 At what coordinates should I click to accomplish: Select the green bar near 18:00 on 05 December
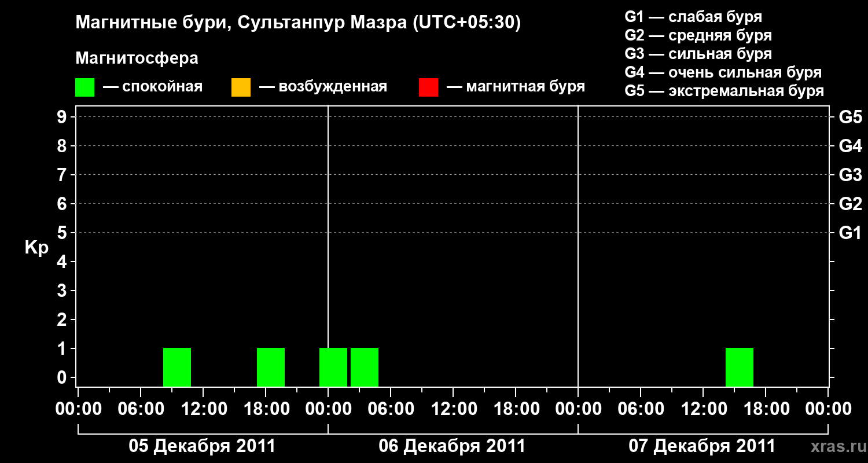tap(271, 367)
